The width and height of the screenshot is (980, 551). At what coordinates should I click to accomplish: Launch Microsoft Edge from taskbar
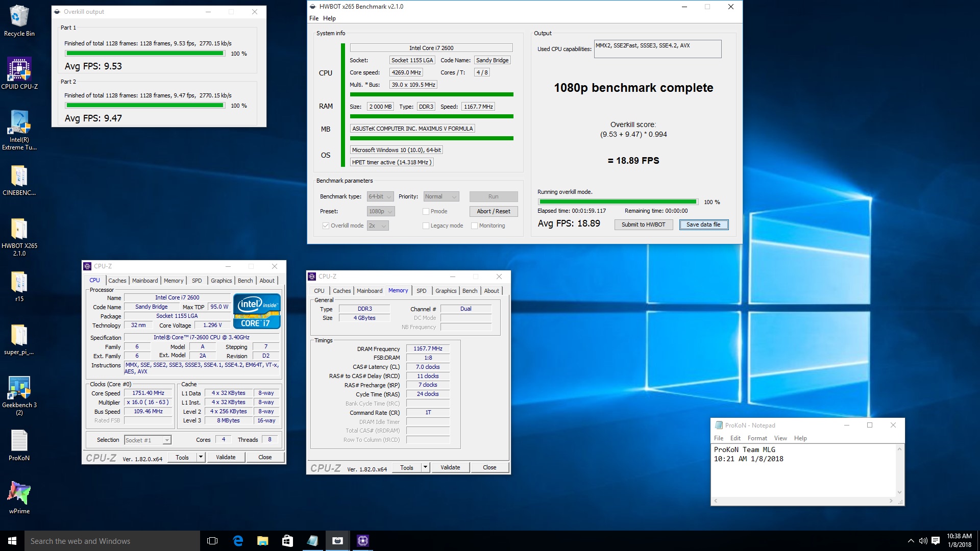(x=238, y=541)
